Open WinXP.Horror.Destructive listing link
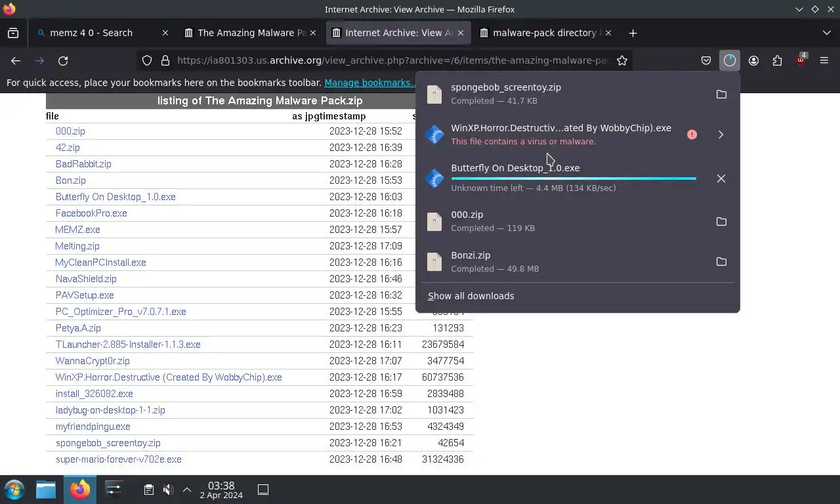 (169, 377)
